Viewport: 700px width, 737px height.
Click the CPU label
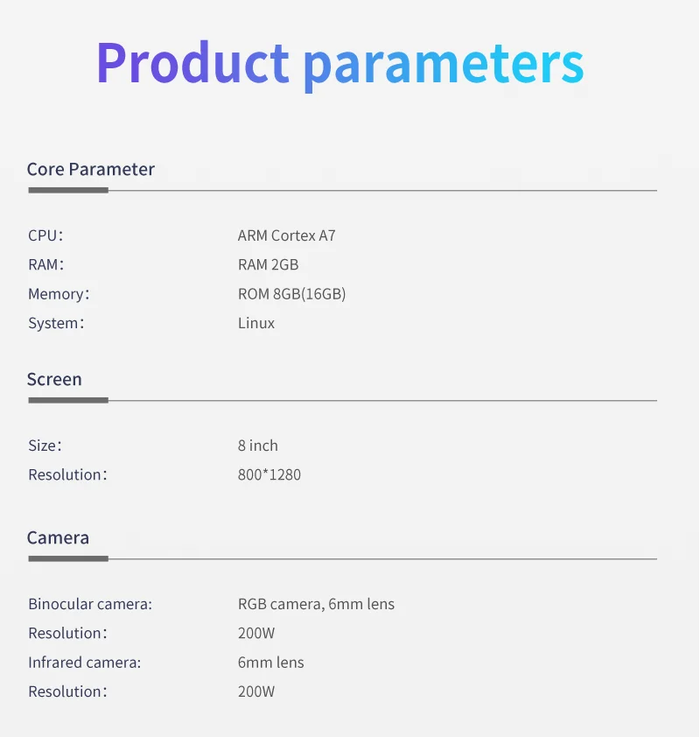point(45,235)
